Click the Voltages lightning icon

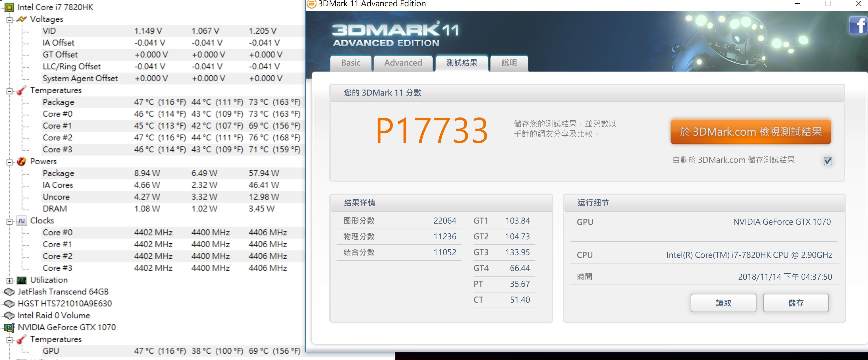point(21,19)
